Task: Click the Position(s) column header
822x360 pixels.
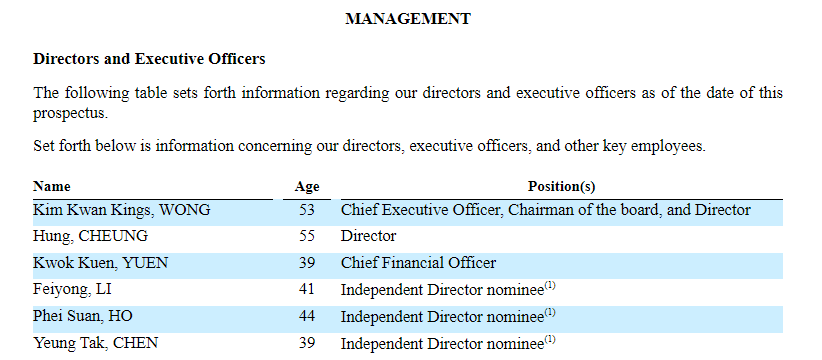Action: coord(561,186)
